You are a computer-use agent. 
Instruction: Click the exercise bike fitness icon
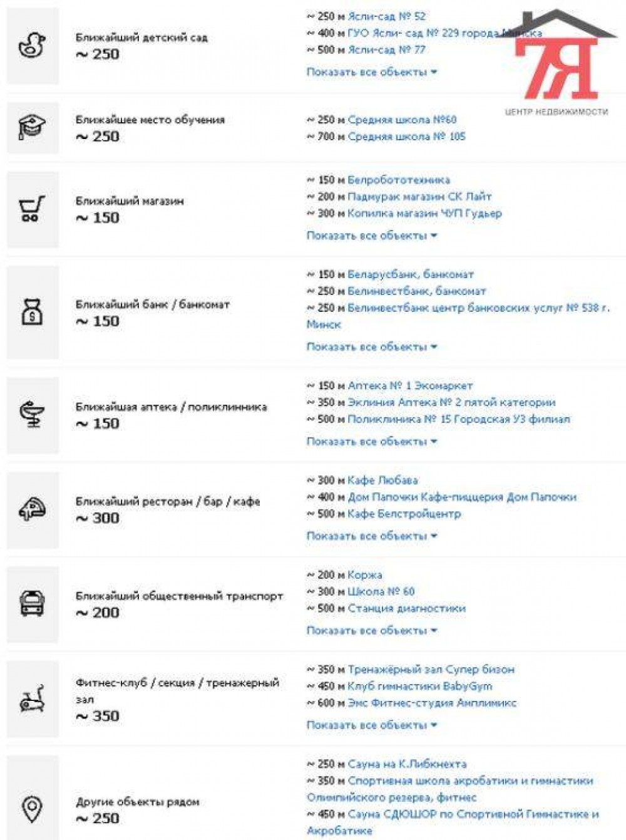32,698
